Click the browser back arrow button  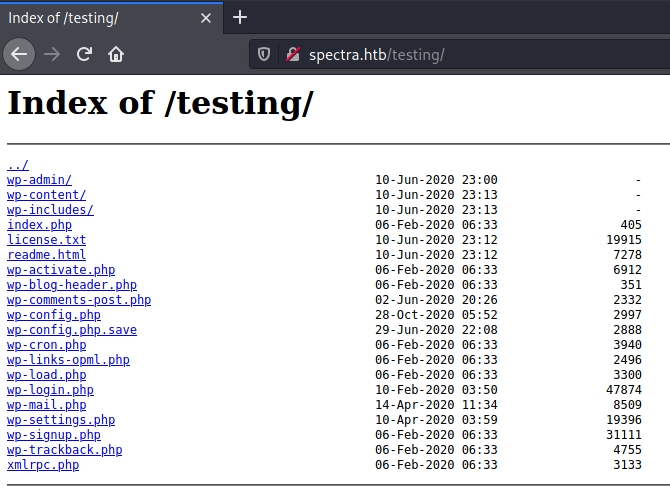click(x=19, y=54)
